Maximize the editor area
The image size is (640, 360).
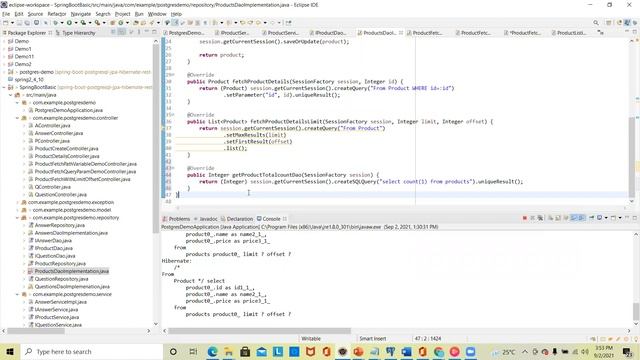coord(635,32)
